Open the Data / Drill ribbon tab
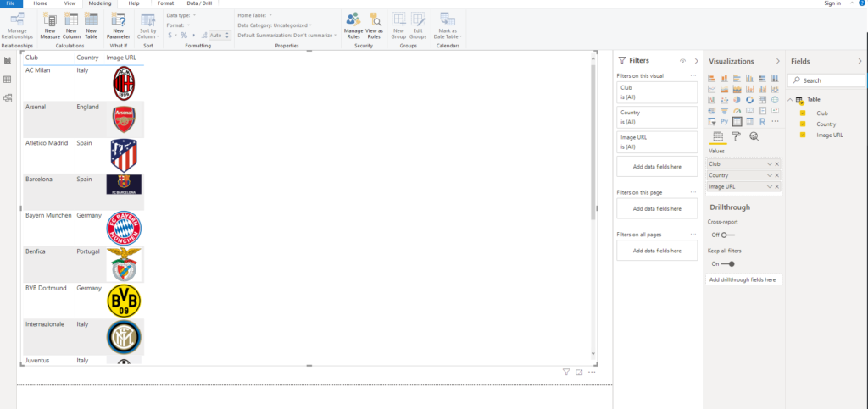This screenshot has height=409, width=868. pyautogui.click(x=198, y=3)
